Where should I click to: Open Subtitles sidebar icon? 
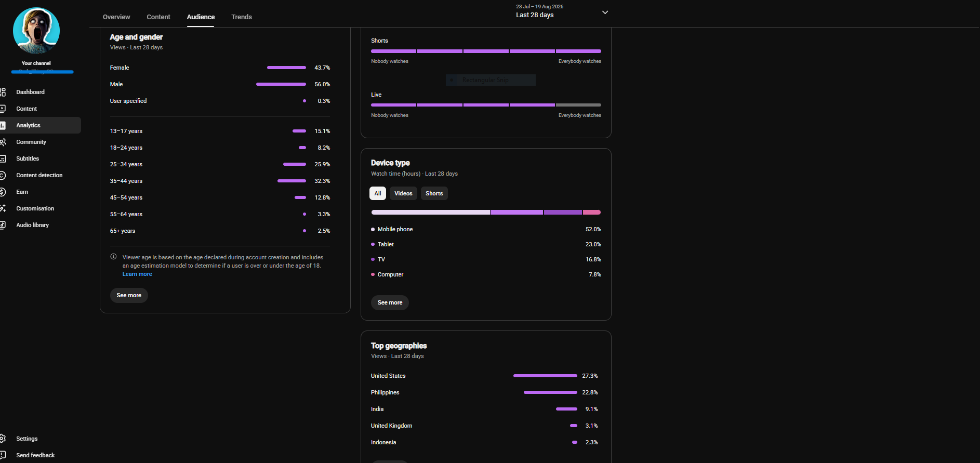click(x=3, y=158)
